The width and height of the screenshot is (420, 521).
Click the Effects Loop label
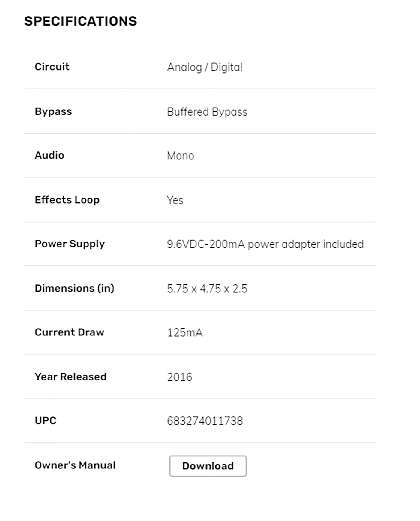(x=67, y=200)
